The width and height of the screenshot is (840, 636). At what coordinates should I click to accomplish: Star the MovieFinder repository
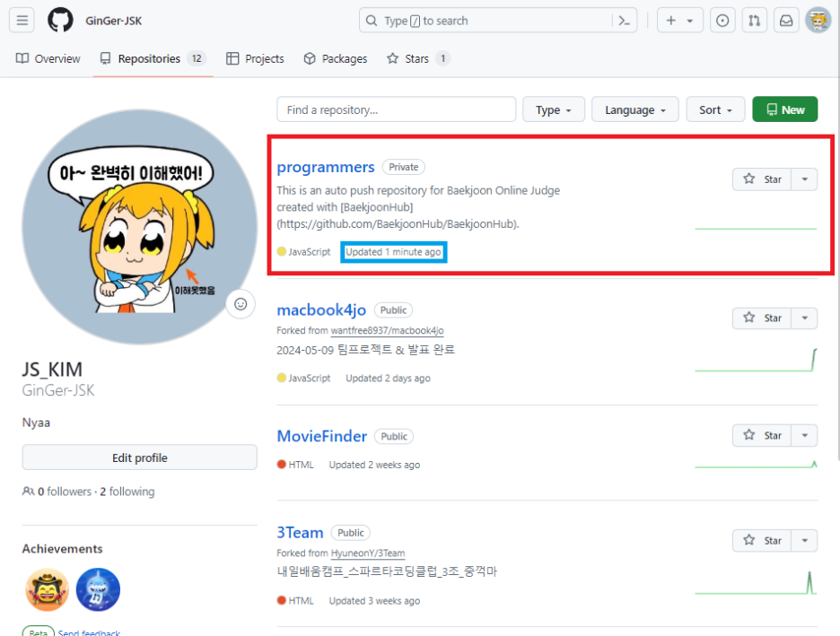pyautogui.click(x=762, y=435)
